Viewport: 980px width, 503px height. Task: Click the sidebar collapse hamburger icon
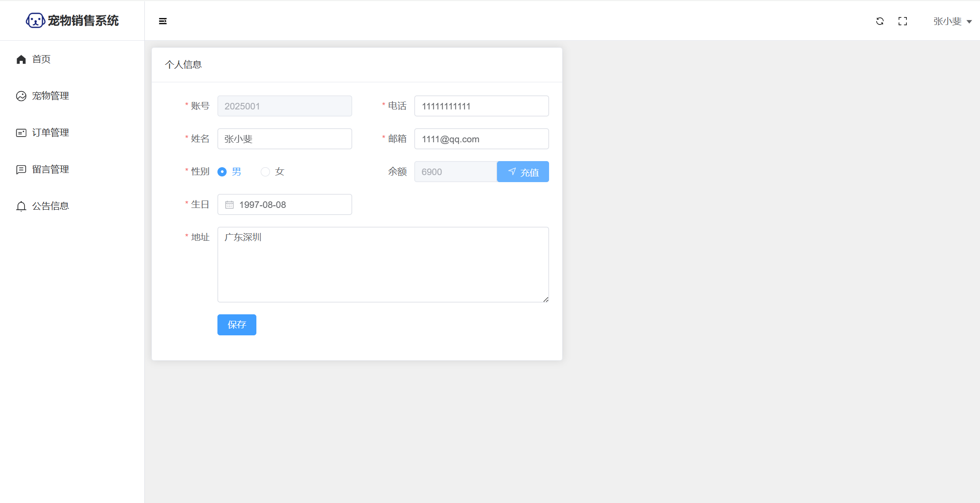coord(163,21)
